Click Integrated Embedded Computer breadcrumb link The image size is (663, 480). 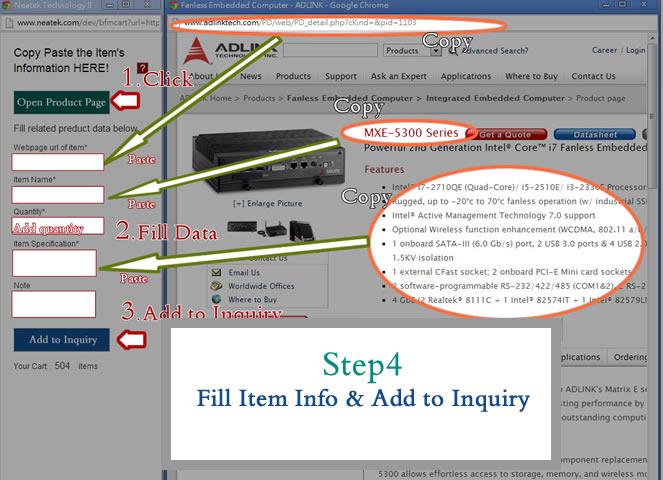pos(495,98)
